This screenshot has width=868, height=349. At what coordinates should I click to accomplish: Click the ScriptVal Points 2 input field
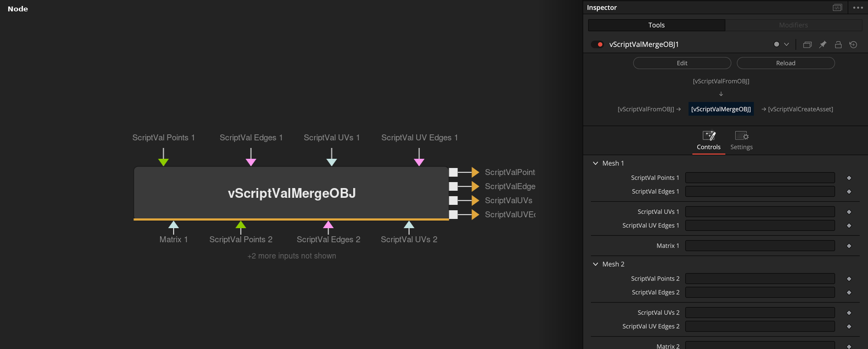pyautogui.click(x=760, y=279)
